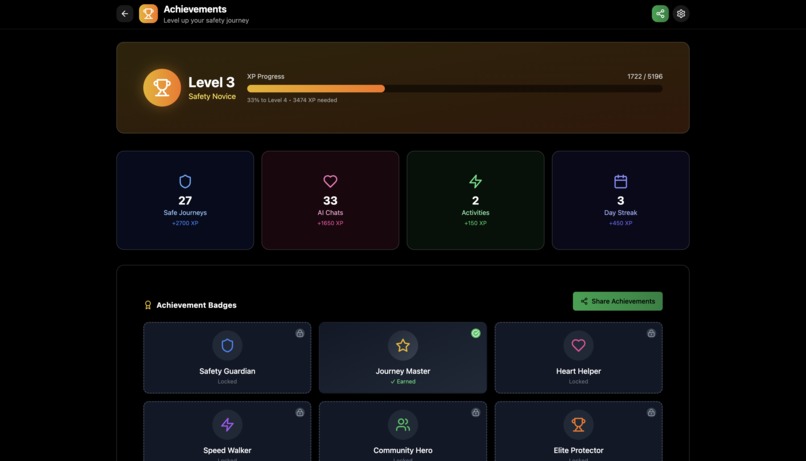Click the "27" Safe Journeys count
The width and height of the screenshot is (806, 461).
tap(185, 200)
